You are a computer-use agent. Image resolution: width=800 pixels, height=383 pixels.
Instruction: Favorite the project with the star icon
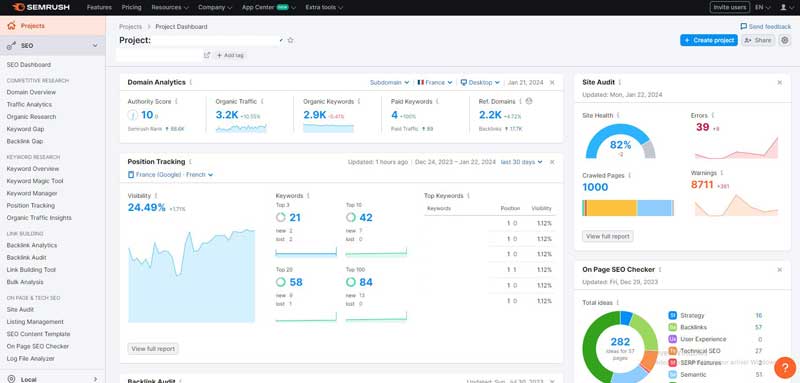pos(290,40)
